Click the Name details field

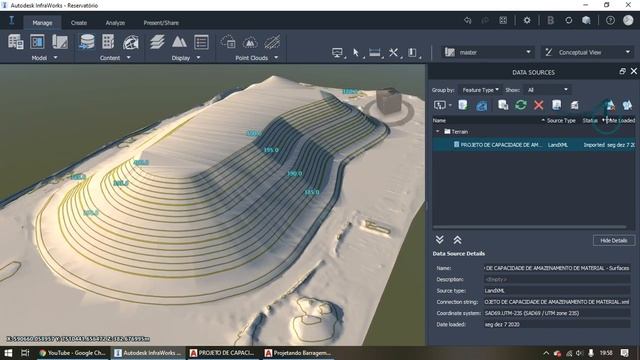pos(557,268)
